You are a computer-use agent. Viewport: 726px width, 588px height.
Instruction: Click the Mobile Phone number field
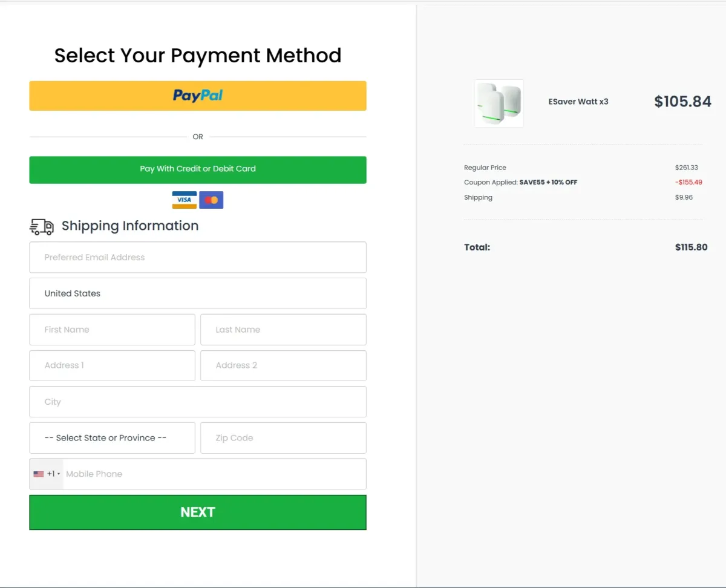[x=212, y=474]
